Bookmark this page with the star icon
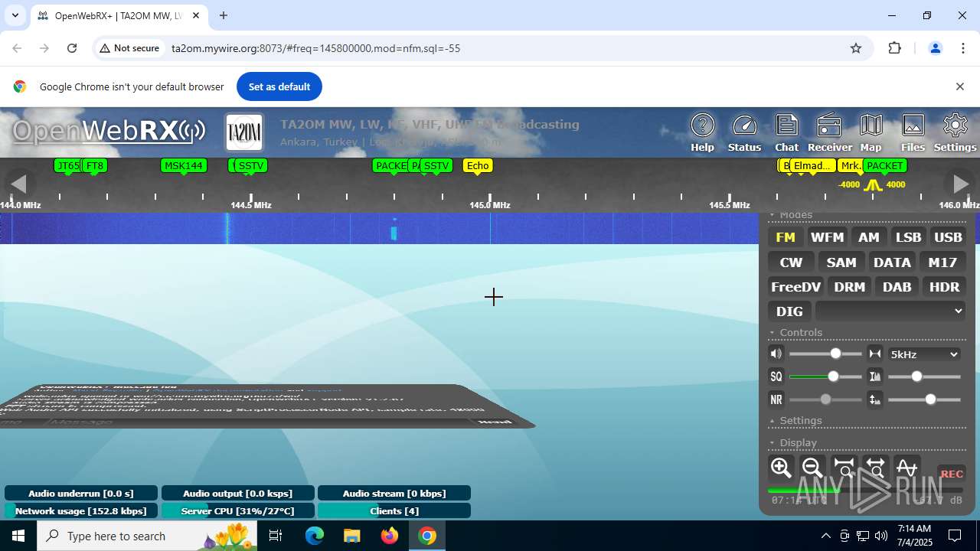The image size is (980, 551). point(856,48)
